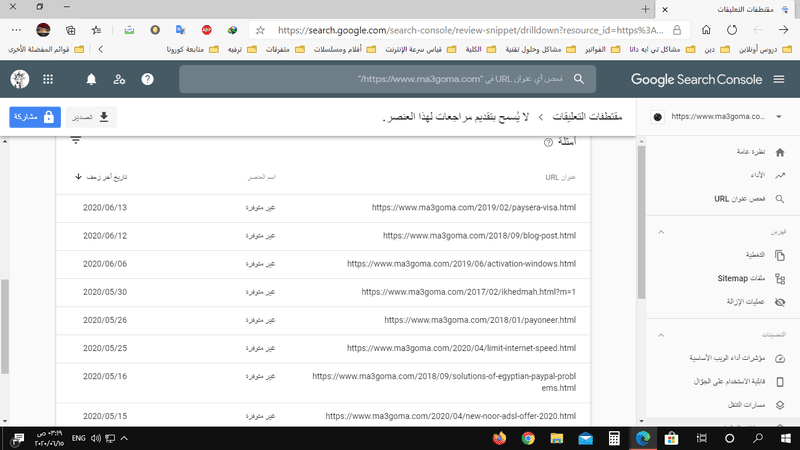Click the ABP adblock extension icon
800x450 pixels.
(206, 30)
